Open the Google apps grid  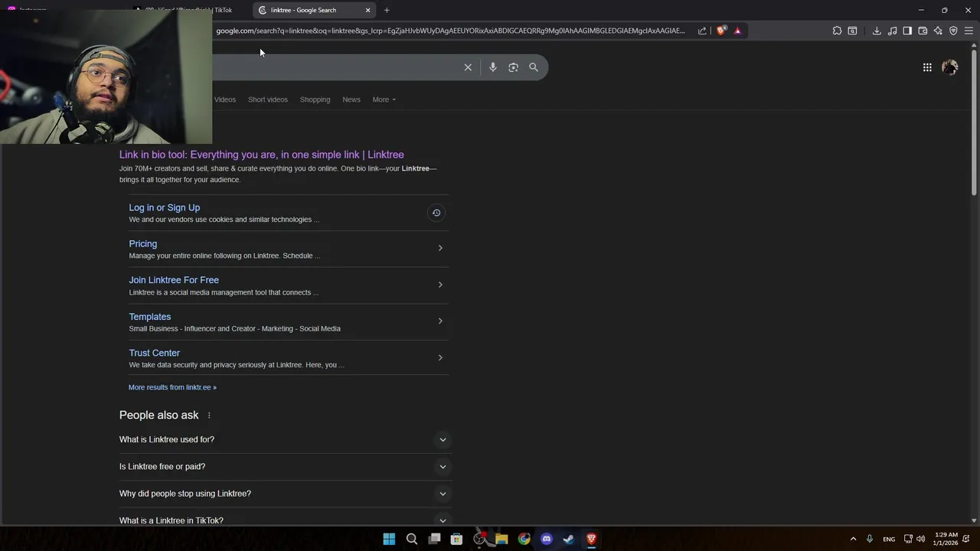927,67
